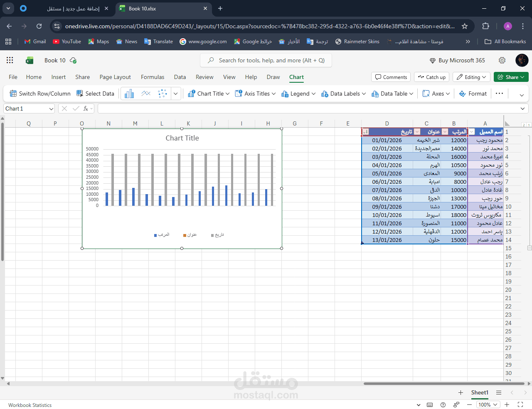Reload the page in the browser

pyautogui.click(x=39, y=26)
